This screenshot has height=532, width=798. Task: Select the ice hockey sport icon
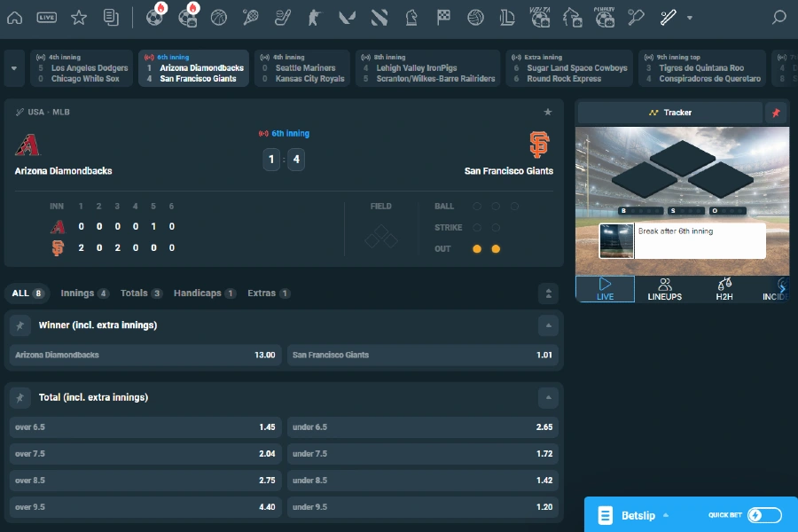tap(282, 16)
